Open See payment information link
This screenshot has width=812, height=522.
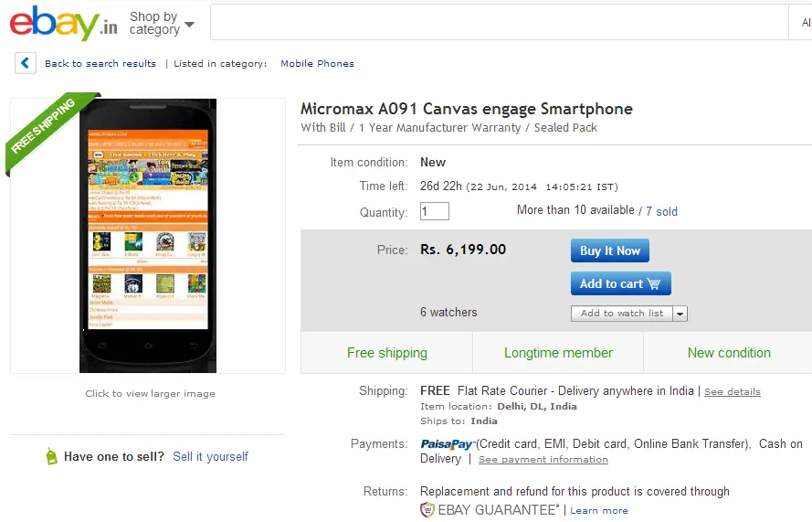click(x=543, y=459)
